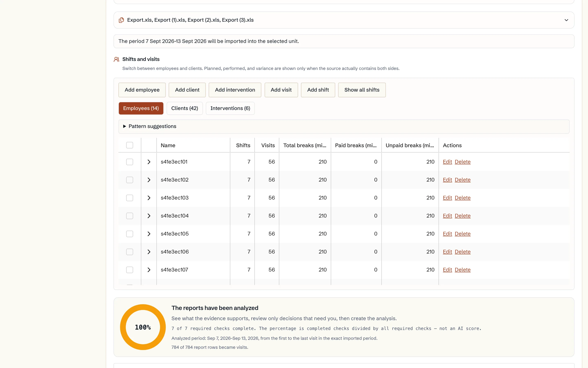
Task: Delete employee s41e3ec107
Action: (463, 270)
